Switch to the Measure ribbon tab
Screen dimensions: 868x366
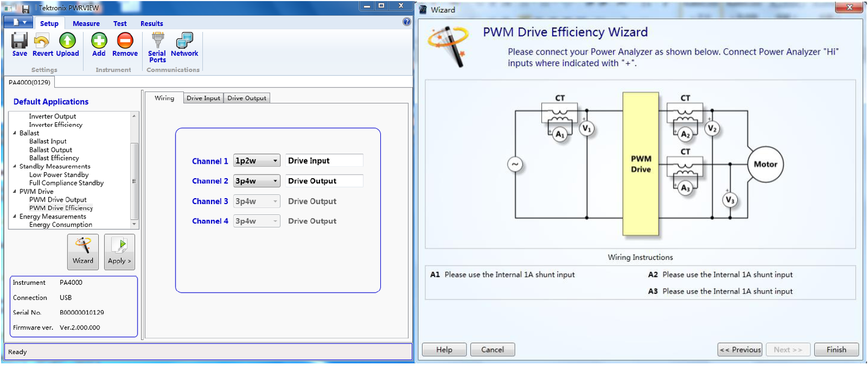[86, 23]
